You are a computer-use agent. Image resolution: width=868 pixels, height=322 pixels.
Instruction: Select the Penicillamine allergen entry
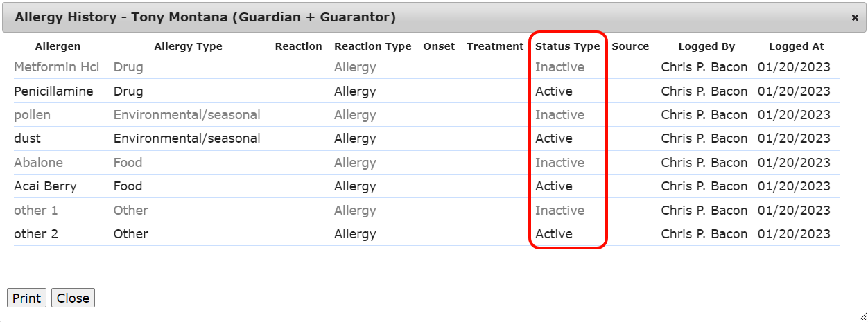pos(53,91)
